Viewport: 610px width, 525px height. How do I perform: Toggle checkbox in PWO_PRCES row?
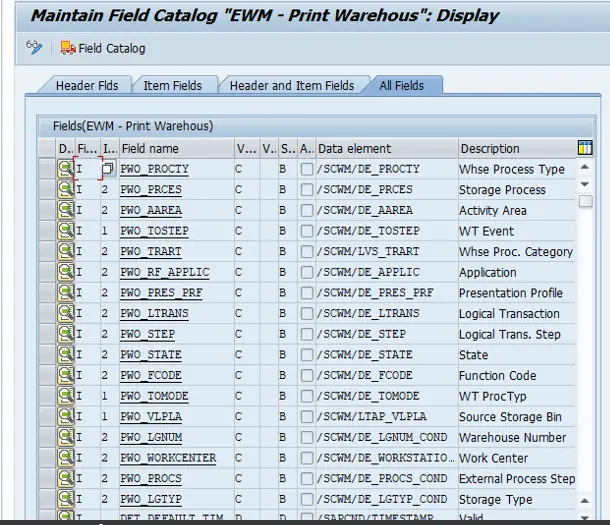pyautogui.click(x=307, y=189)
